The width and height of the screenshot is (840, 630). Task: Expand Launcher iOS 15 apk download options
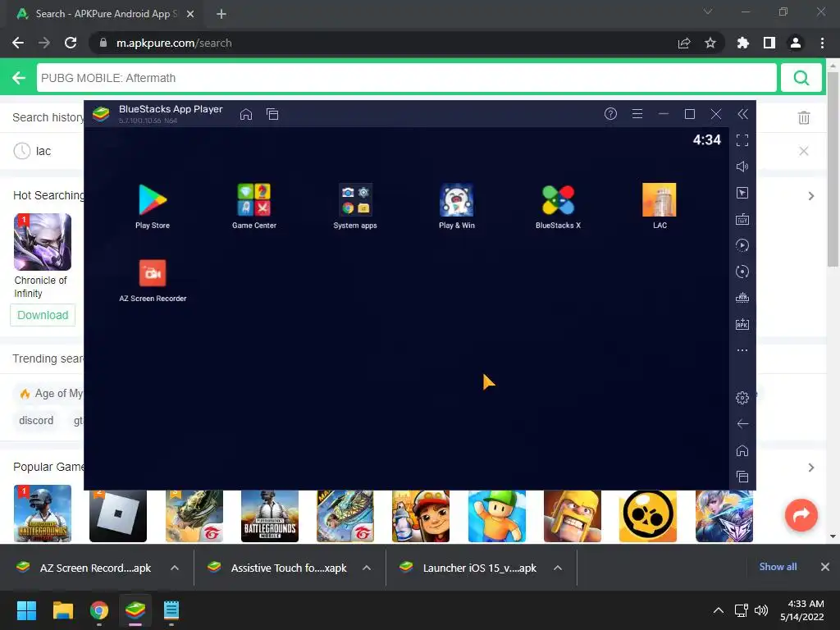558,568
